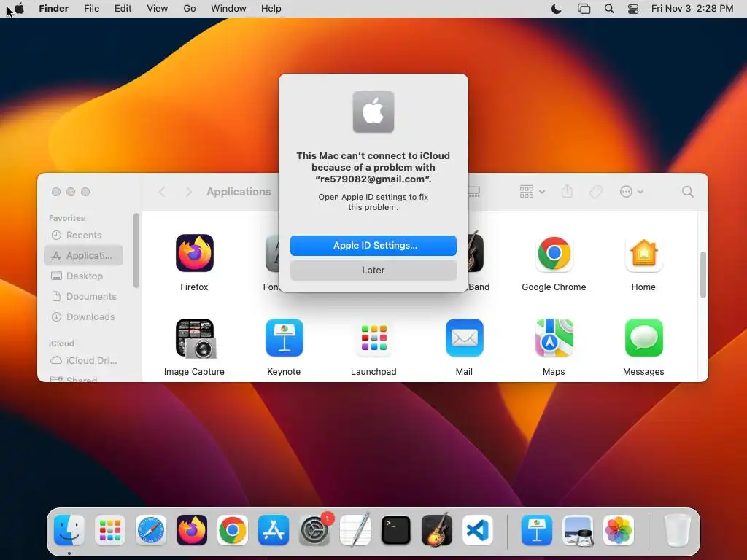
Task: Open the Finder action ellipsis dropdown
Action: (631, 192)
